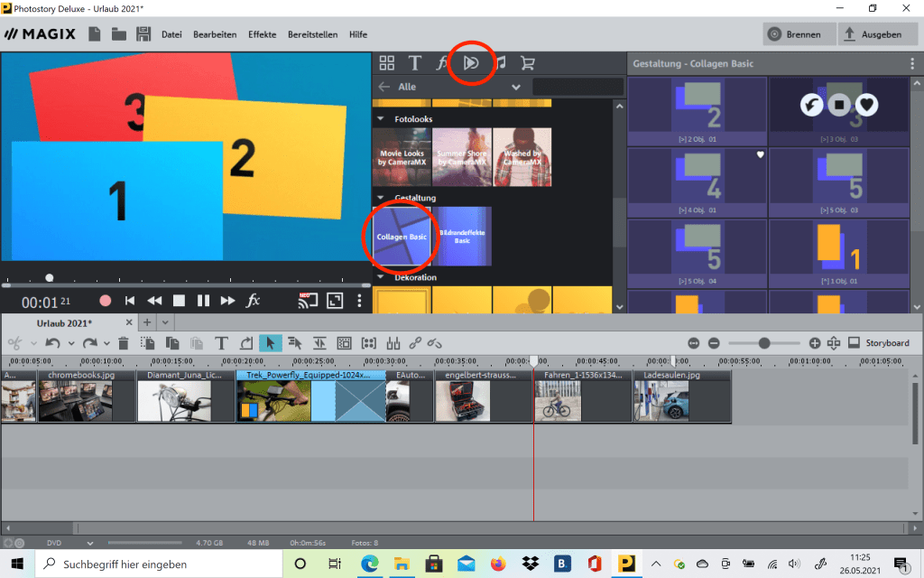Delete the selected object with the trash icon
924x578 pixels.
[123, 343]
